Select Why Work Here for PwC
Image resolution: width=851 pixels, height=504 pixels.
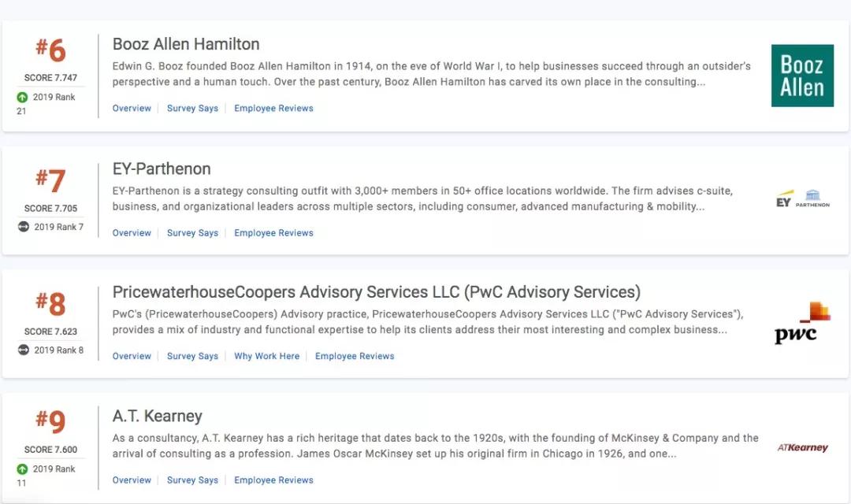click(x=266, y=356)
